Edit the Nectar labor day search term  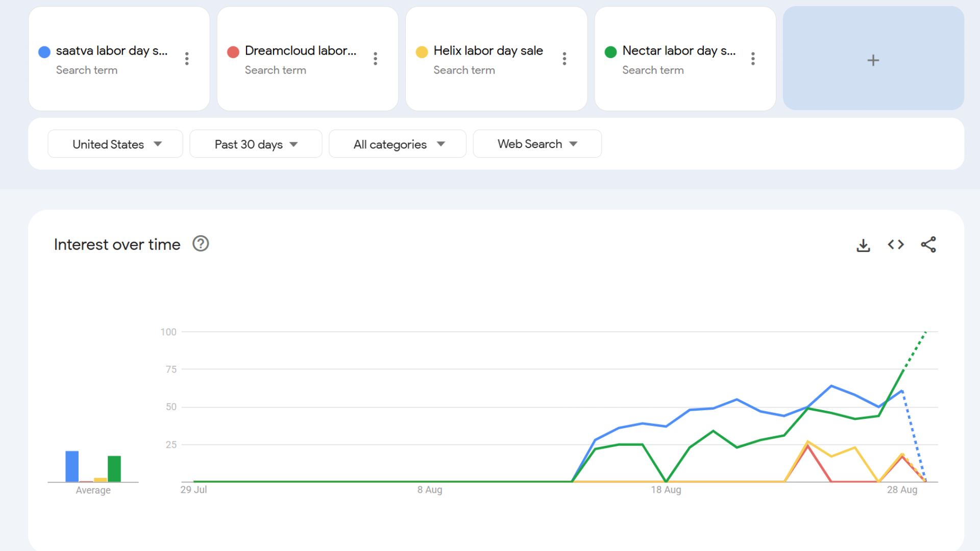pos(679,51)
